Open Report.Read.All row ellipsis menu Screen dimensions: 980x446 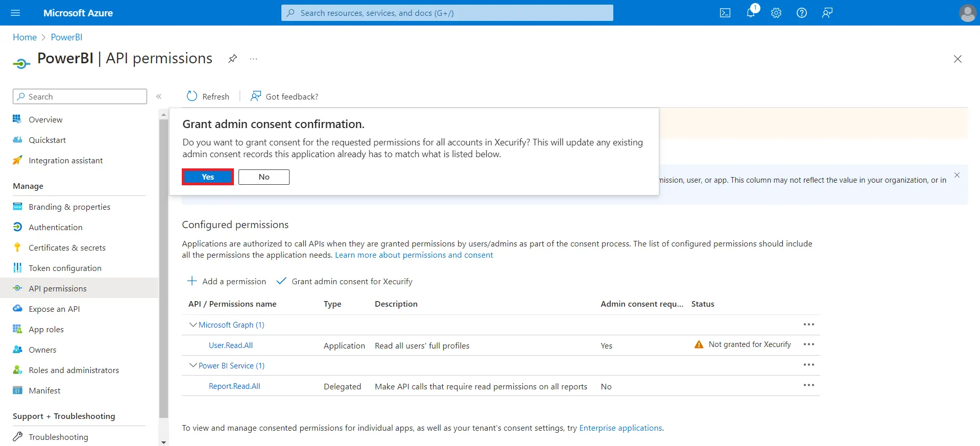click(809, 385)
